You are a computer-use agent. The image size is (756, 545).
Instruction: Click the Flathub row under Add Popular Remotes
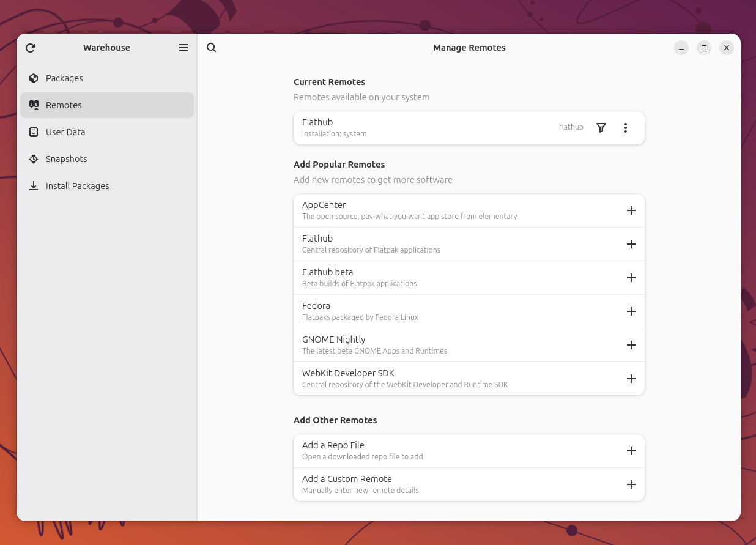(x=469, y=244)
